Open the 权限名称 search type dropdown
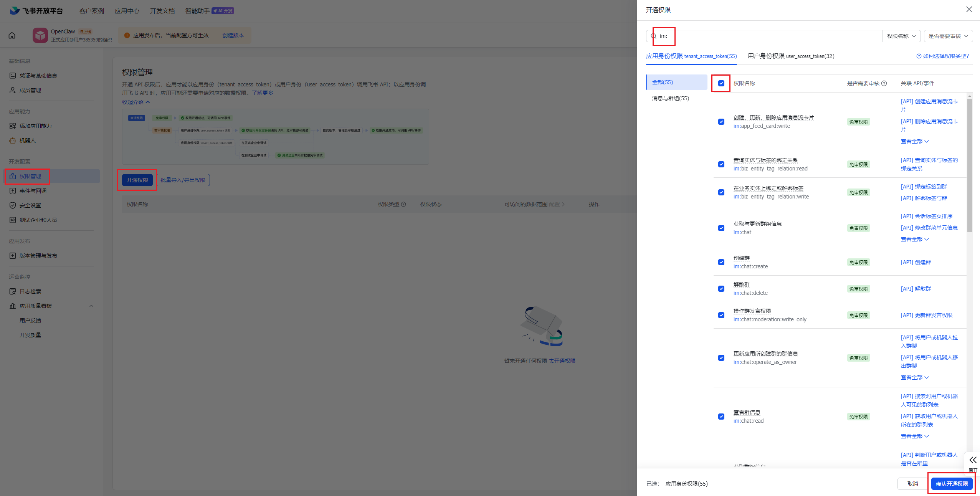 coord(901,36)
